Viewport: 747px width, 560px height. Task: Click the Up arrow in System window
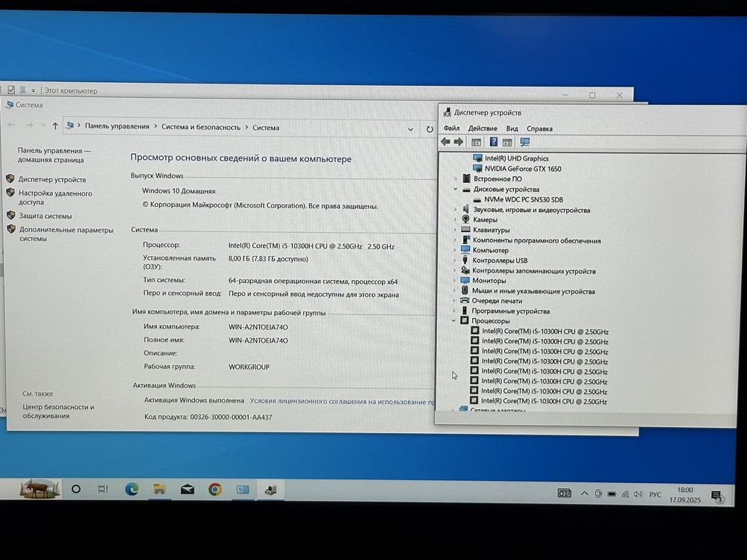(x=55, y=126)
